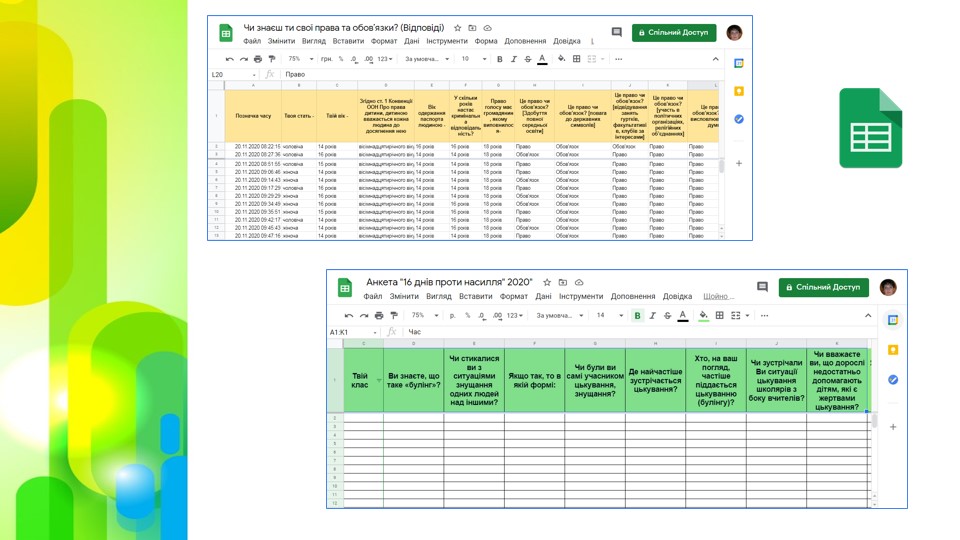
Task: Open the L20 name box dropdown
Action: pyautogui.click(x=254, y=75)
